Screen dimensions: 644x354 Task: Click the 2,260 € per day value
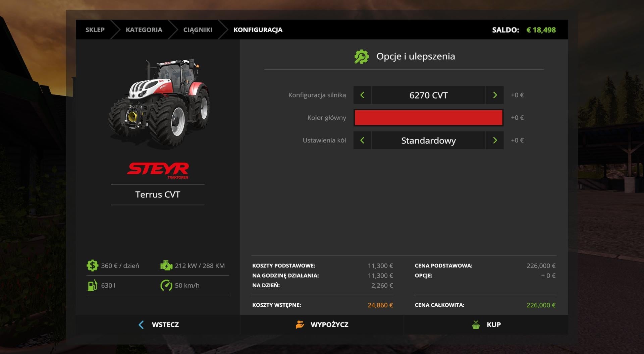point(382,285)
